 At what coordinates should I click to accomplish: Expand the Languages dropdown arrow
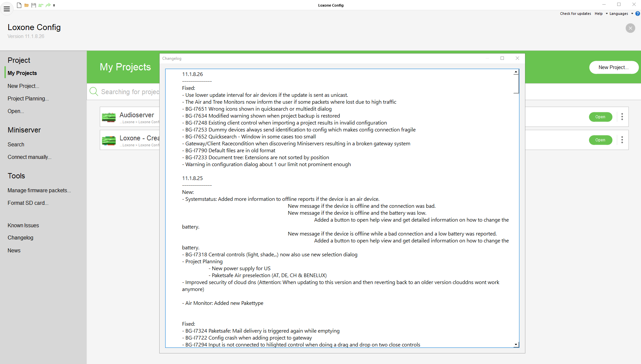632,14
